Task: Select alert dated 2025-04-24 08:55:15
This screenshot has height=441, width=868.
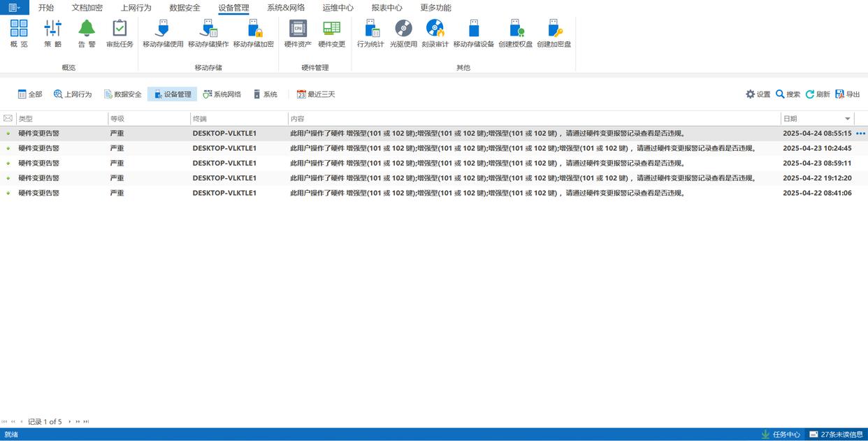Action: [434, 133]
